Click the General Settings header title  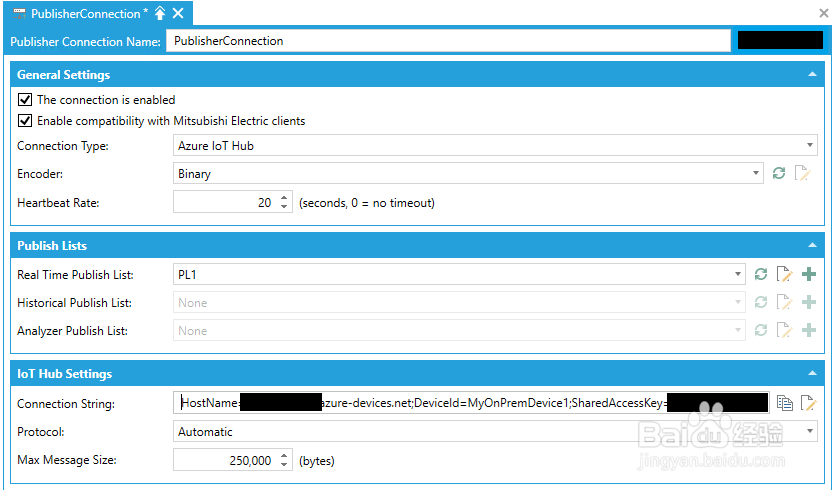coord(64,75)
